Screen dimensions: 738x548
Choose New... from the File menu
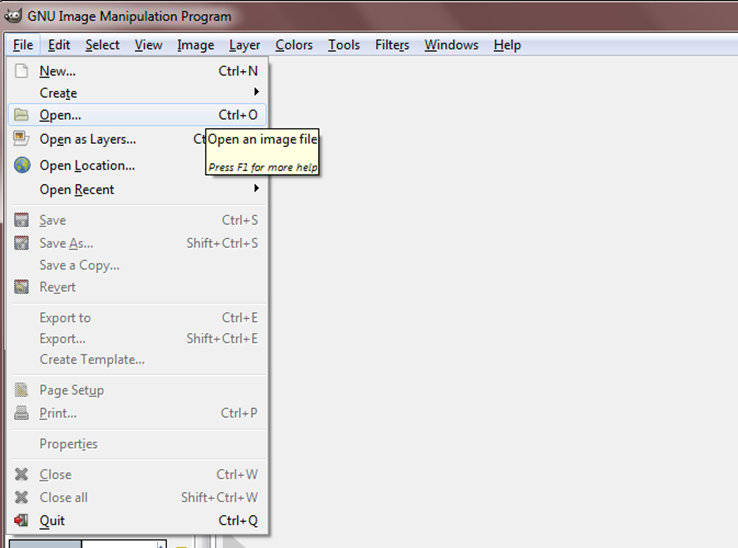click(x=137, y=71)
